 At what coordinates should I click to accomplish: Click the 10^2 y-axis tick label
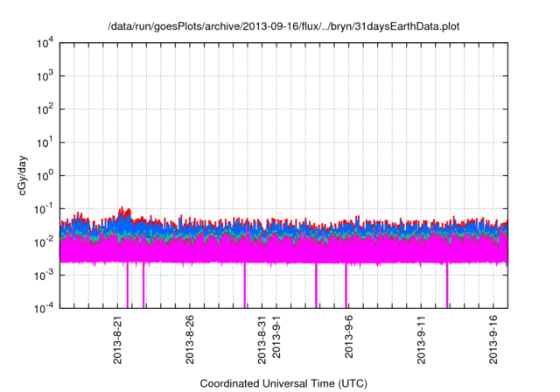coord(45,109)
